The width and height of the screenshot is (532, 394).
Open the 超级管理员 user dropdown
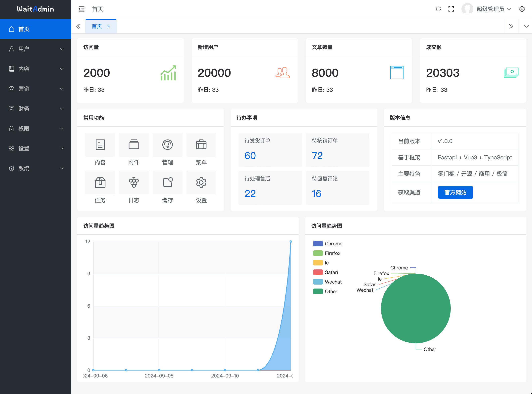(x=490, y=9)
